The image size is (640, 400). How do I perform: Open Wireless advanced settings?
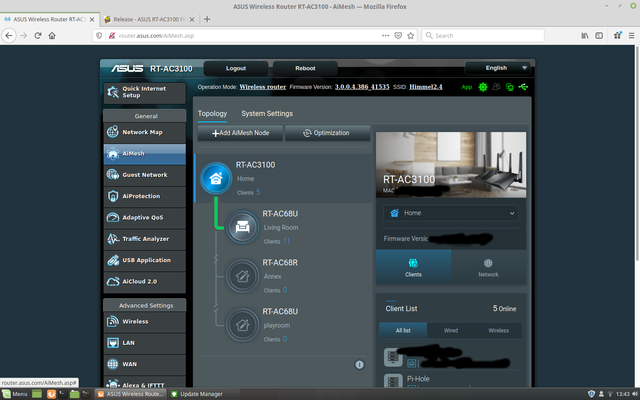click(x=144, y=322)
